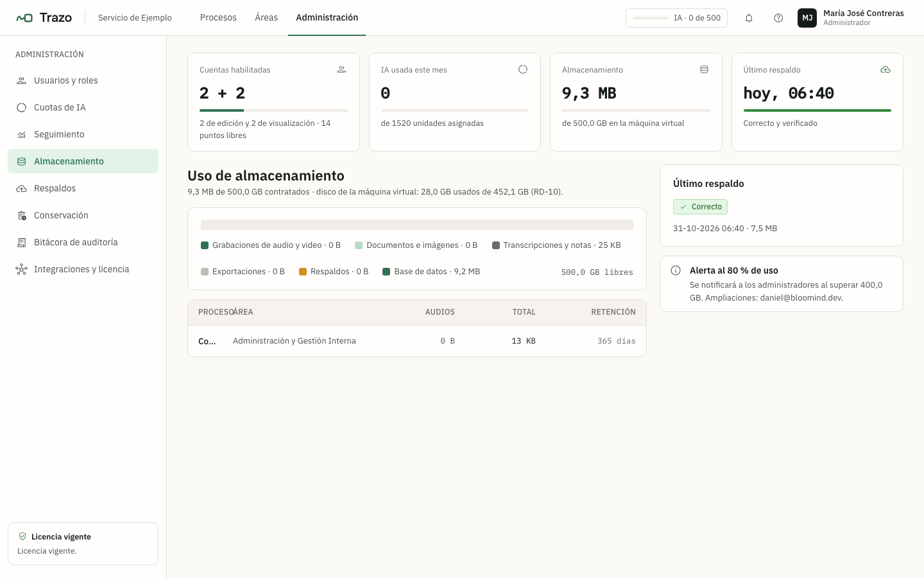The height and width of the screenshot is (578, 924).
Task: Open Respaldos section
Action: (83, 188)
